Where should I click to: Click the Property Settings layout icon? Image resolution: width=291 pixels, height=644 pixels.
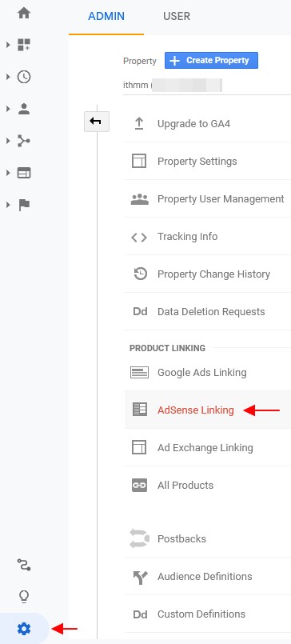click(139, 161)
